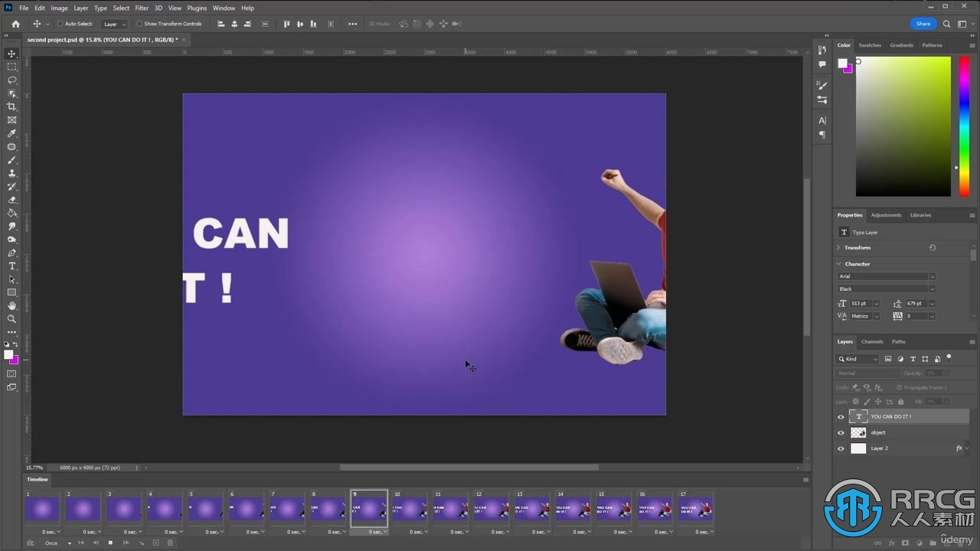Activate the Brush tool
The width and height of the screenshot is (980, 551).
tap(11, 160)
